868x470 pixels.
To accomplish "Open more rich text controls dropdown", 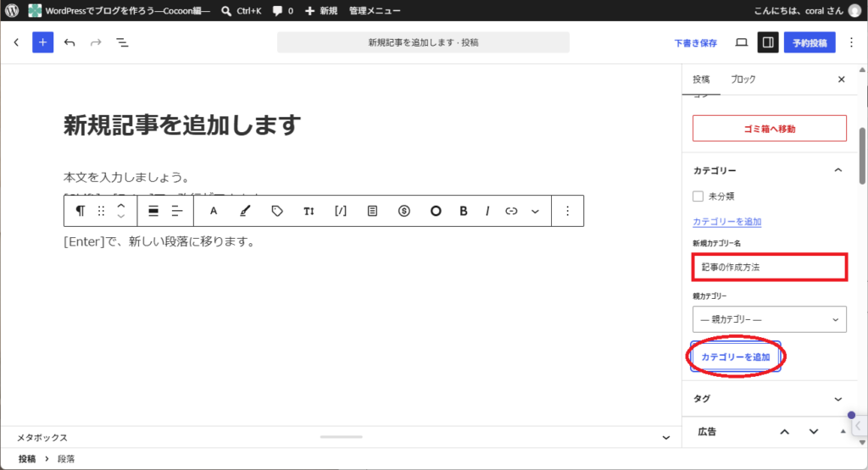I will click(536, 211).
